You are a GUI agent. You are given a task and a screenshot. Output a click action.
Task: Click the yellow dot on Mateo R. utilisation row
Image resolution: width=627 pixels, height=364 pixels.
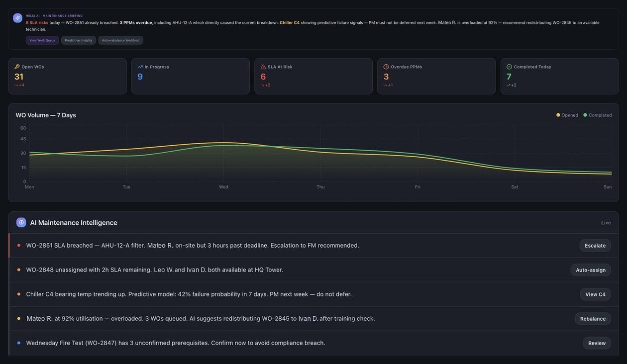point(19,318)
